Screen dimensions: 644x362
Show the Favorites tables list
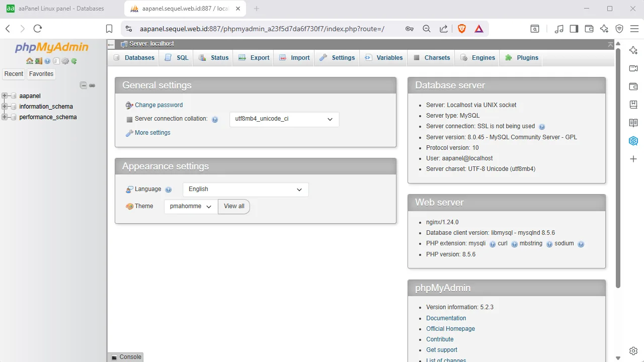[41, 74]
